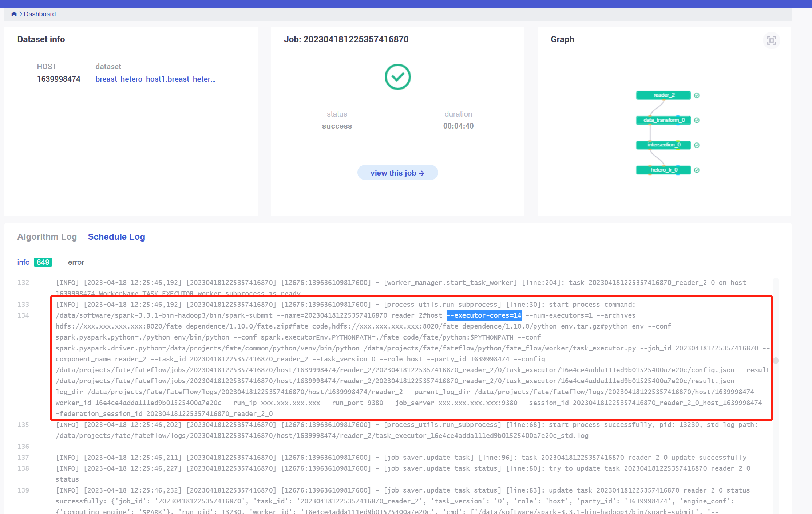
Task: Click the completion check beside hetero_lr_0
Action: click(697, 170)
